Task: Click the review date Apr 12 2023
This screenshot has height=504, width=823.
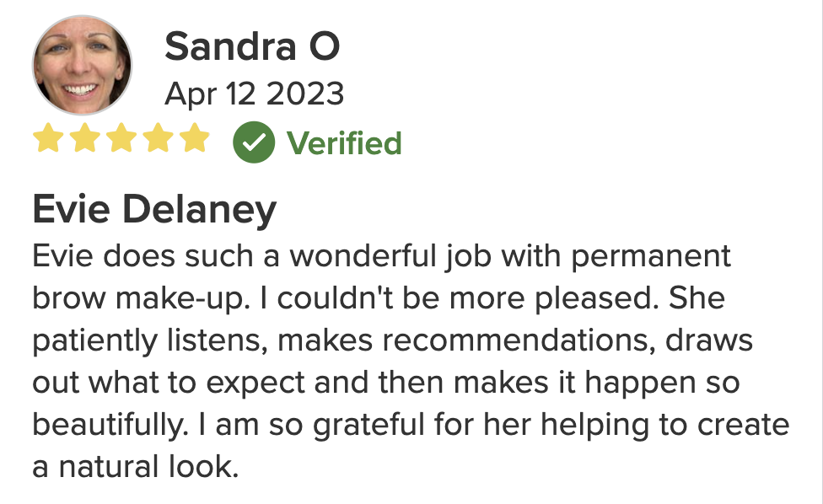Action: tap(254, 94)
